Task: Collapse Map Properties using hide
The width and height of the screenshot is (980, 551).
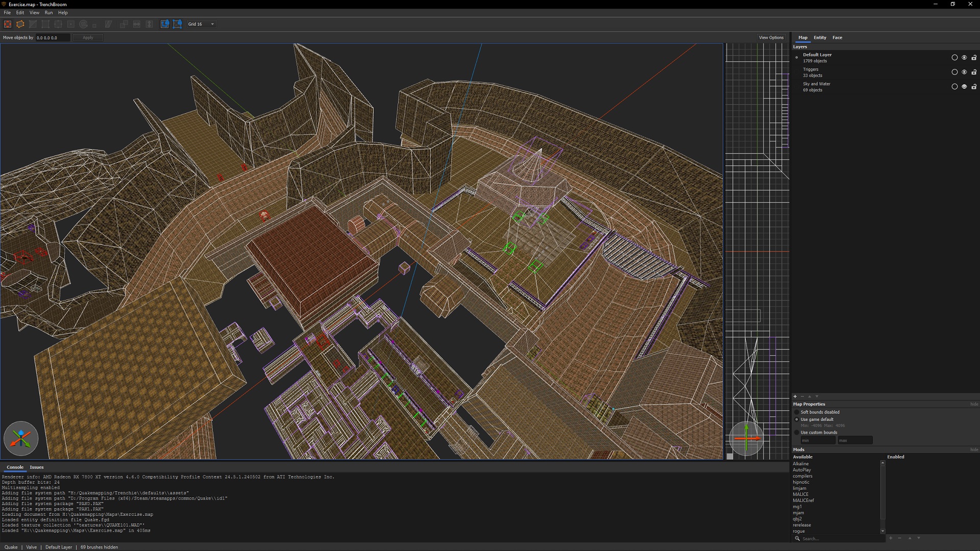Action: [974, 404]
